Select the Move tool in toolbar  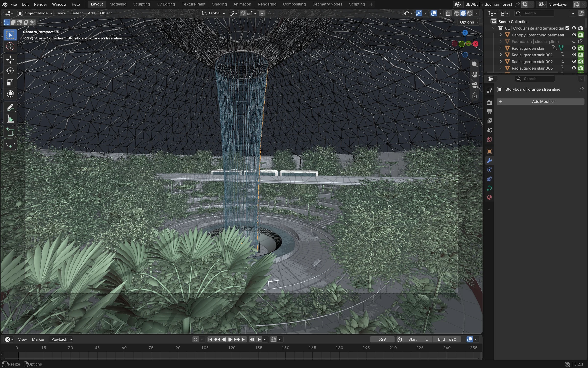click(x=10, y=59)
